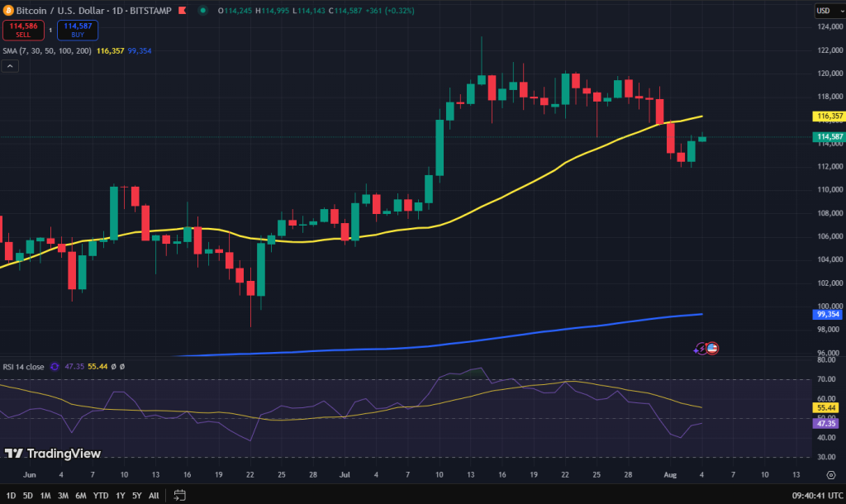Viewport: 846px width, 504px height.
Task: Click the US flag economic event marker
Action: (712, 348)
